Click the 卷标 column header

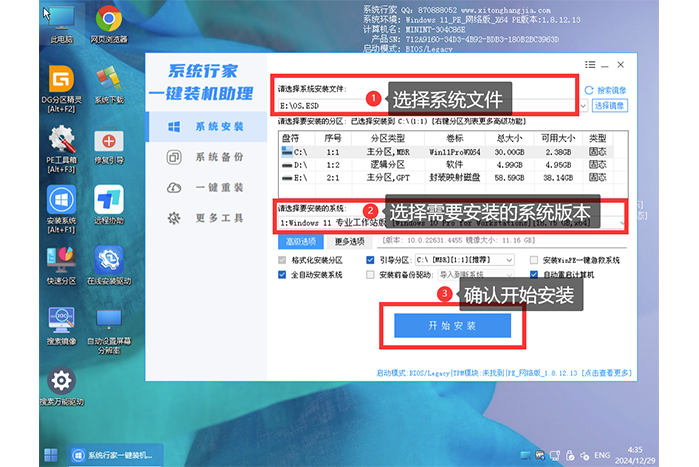pyautogui.click(x=455, y=138)
